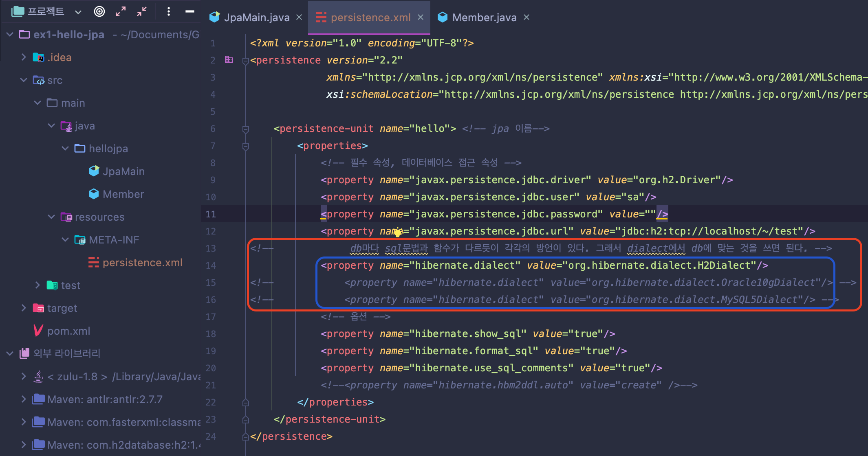Click the yellow intention lightbulb icon
Viewport: 868px width, 456px height.
click(x=397, y=233)
